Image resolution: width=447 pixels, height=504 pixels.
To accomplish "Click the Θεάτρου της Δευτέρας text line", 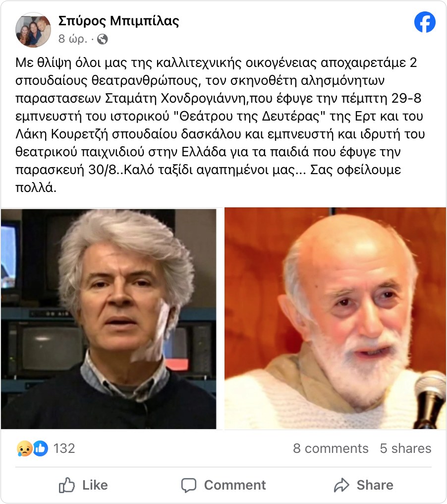I will 220,116.
